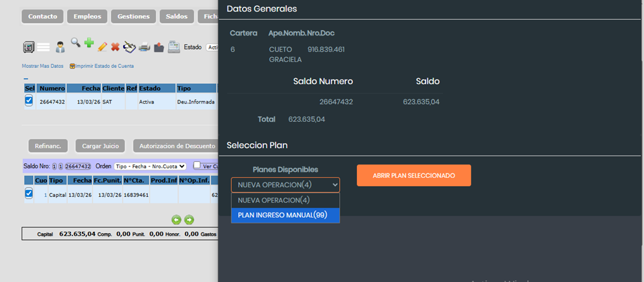The width and height of the screenshot is (644, 282).
Task: Click the safe vault icon in the toolbar
Action: pyautogui.click(x=29, y=47)
